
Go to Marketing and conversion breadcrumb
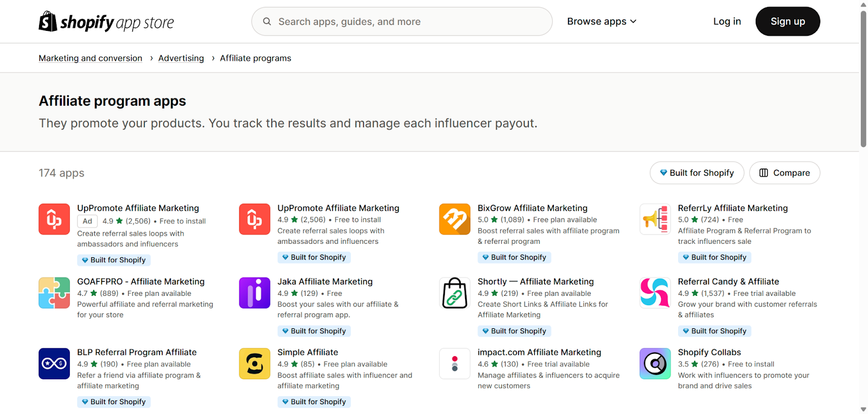click(91, 58)
